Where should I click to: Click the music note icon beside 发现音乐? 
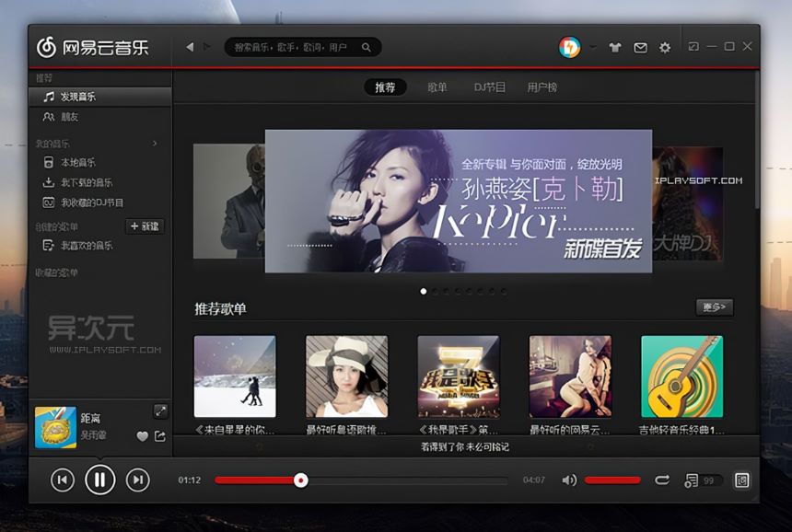pos(49,97)
